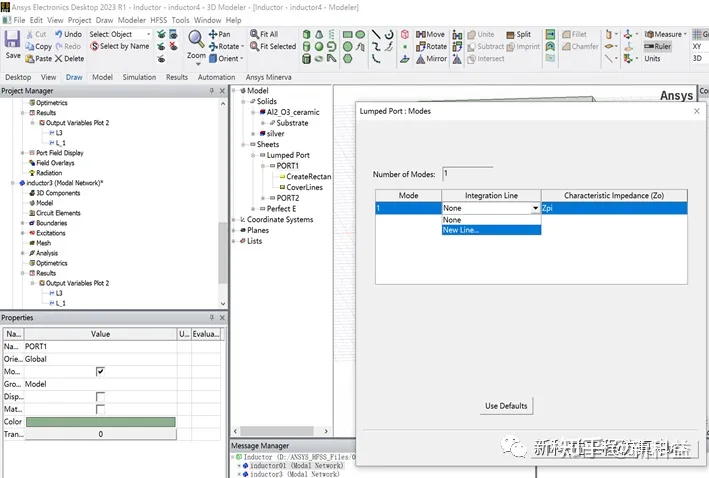Click the Number of Modes input field
The width and height of the screenshot is (709, 478).
[x=468, y=174]
